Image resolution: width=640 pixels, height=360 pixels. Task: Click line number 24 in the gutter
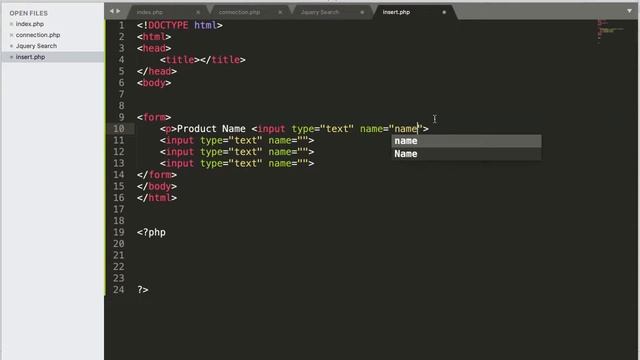click(x=119, y=290)
